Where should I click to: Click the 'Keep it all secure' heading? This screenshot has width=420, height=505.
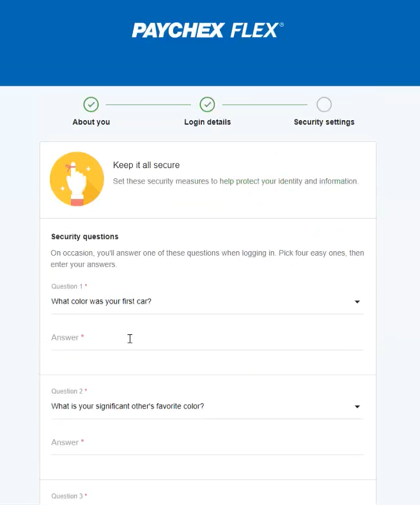(146, 165)
